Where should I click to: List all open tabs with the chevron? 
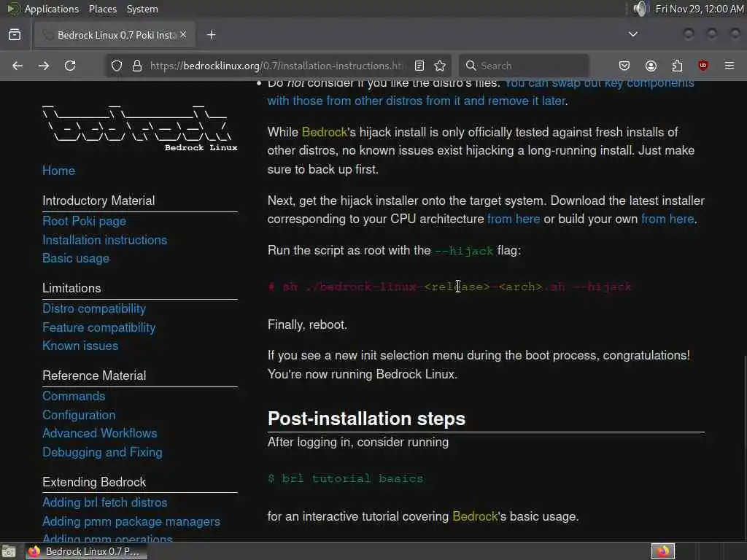[633, 34]
